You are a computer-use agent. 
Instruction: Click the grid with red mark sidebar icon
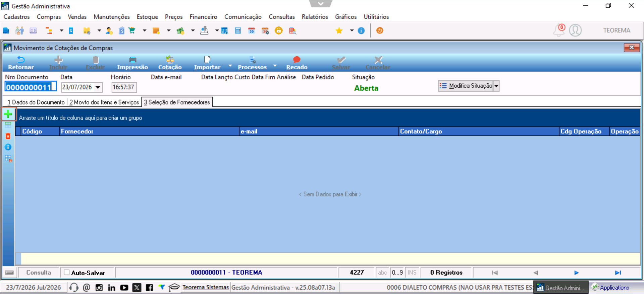coord(8,158)
